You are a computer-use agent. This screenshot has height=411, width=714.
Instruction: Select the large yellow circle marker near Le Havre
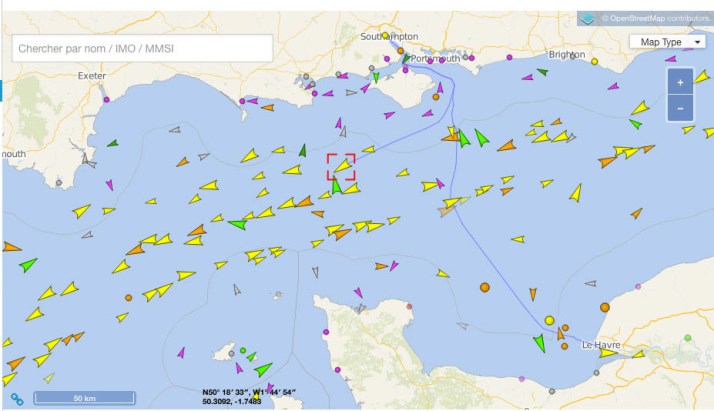[x=549, y=320]
